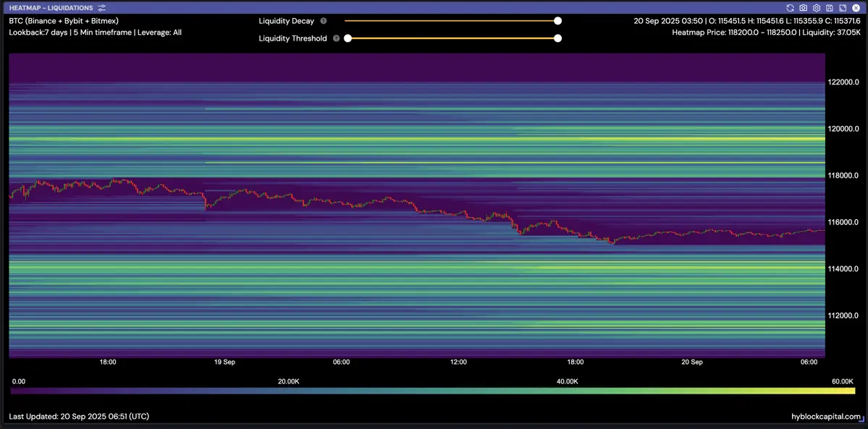
Task: Click the OHLC readout for 20 Sep 2025 03:50
Action: (x=748, y=21)
